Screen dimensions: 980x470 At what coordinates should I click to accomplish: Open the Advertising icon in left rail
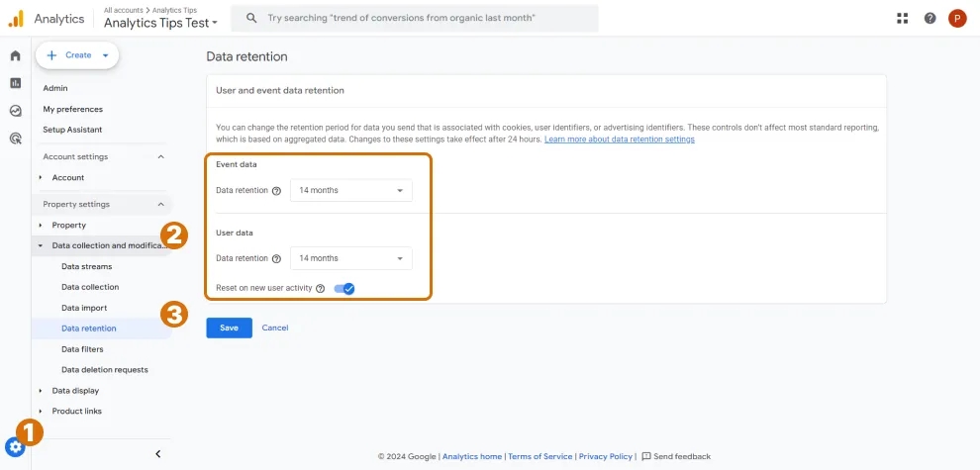[x=16, y=139]
